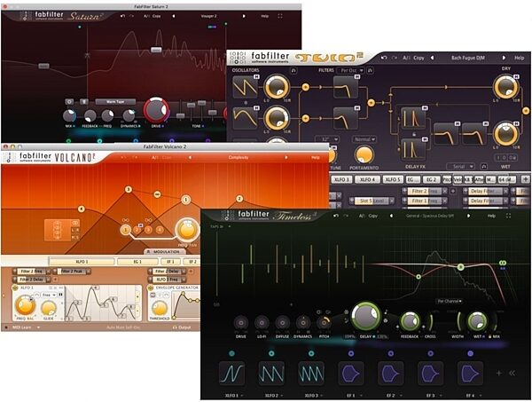532x402 pixels.
Task: Click the Threshold knob in Envelope Generator
Action: (160, 308)
